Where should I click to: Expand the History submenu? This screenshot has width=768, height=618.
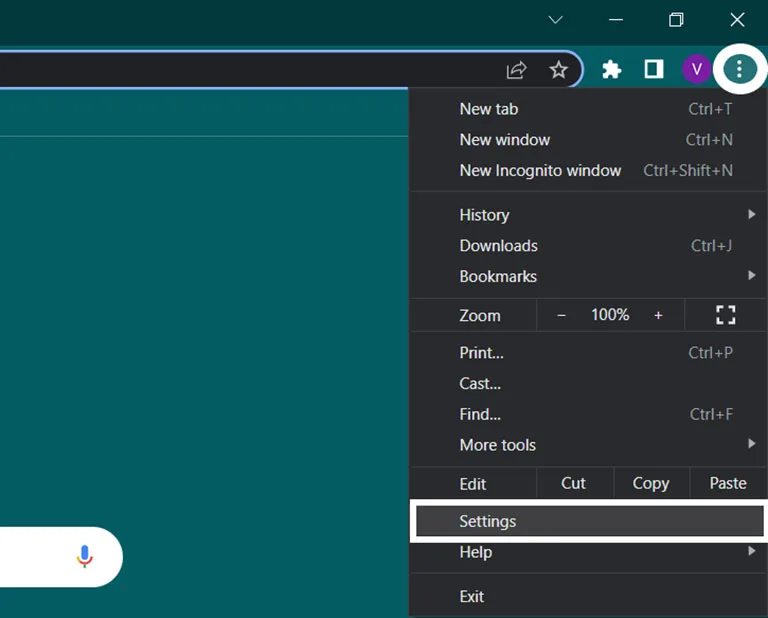point(588,214)
